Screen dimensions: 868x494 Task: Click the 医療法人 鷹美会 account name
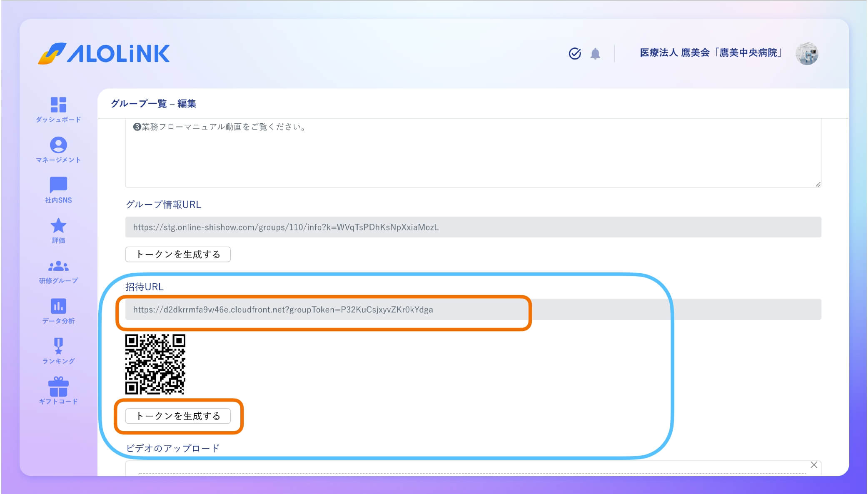711,53
